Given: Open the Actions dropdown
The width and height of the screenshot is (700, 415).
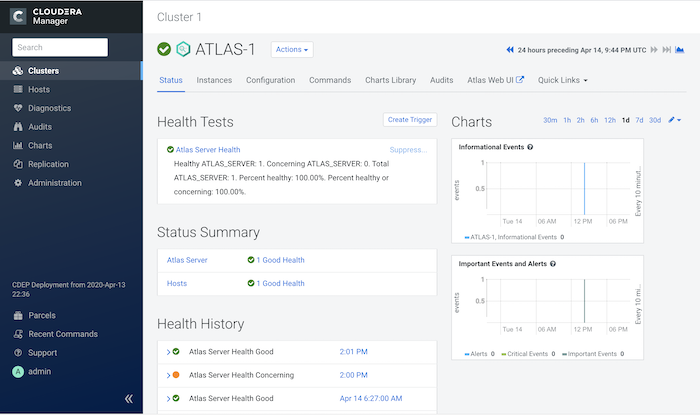Looking at the screenshot, I should pyautogui.click(x=292, y=49).
